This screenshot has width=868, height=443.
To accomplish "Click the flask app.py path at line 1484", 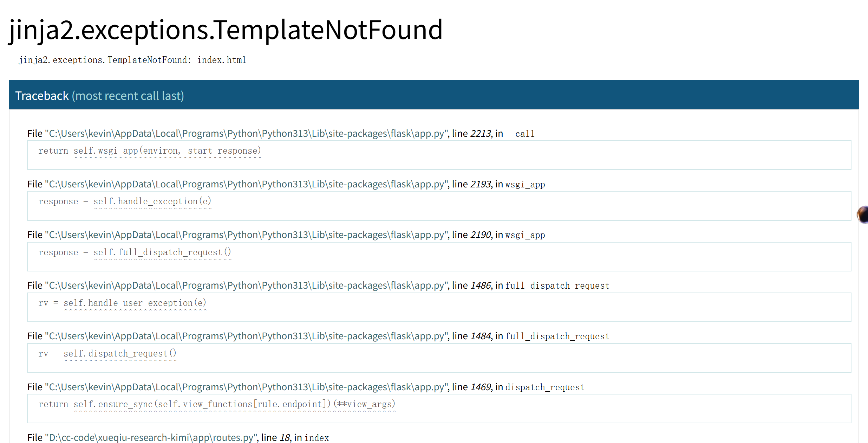I will 247,336.
